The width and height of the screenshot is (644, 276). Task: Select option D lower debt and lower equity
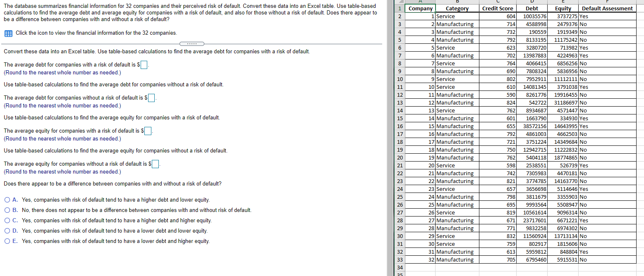(x=8, y=231)
